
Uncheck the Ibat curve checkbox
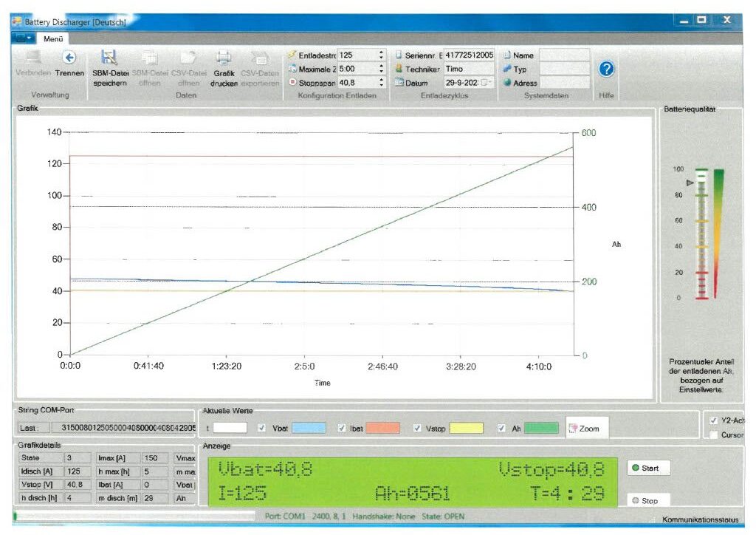pos(341,428)
